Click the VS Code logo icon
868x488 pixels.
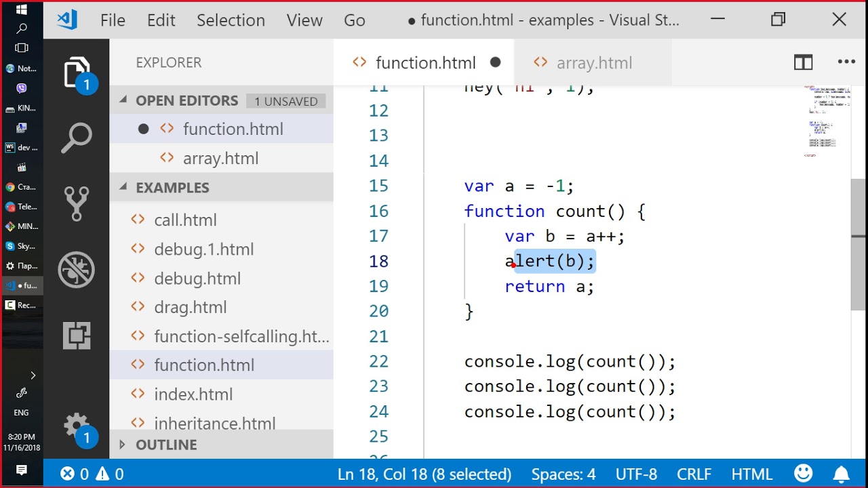click(x=66, y=20)
